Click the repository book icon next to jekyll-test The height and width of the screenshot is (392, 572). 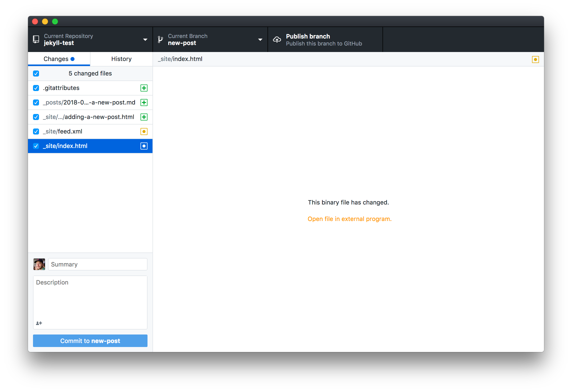click(36, 39)
